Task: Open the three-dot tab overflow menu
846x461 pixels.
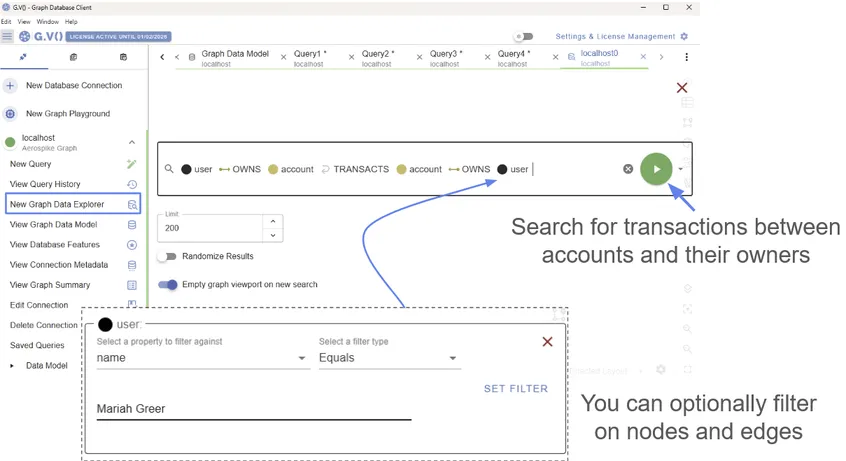Action: 686,57
